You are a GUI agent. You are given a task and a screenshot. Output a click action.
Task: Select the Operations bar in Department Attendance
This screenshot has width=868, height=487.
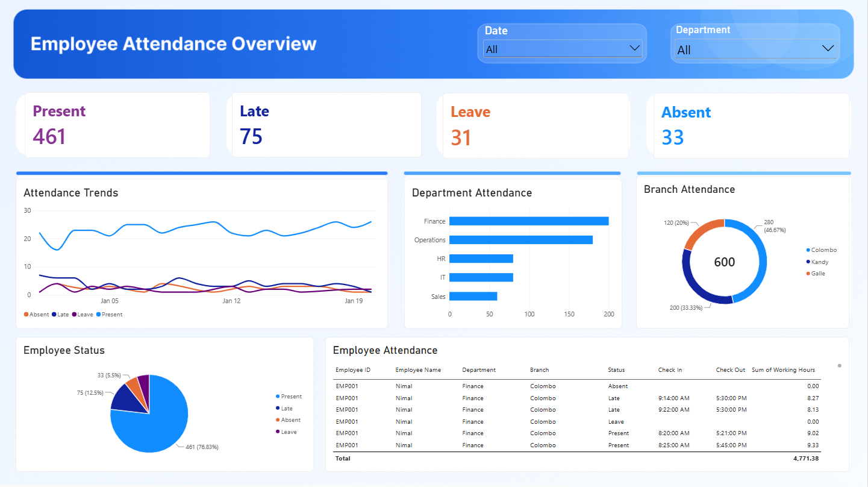[x=521, y=240]
